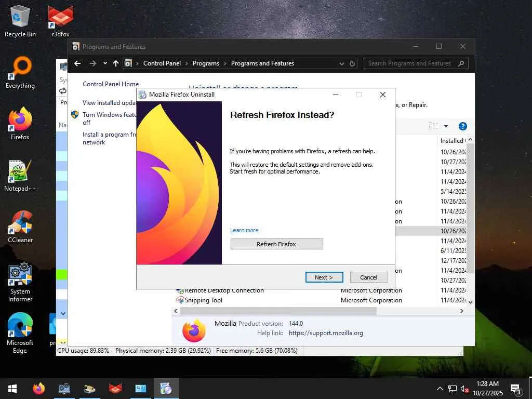The image size is (532, 399).
Task: Click the Firefox taskbar icon
Action: 38,389
